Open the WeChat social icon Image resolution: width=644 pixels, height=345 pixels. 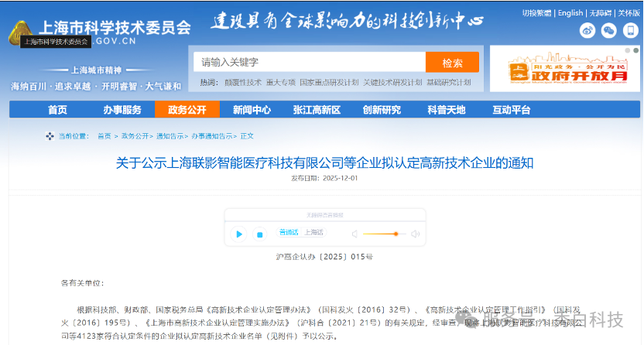click(x=609, y=30)
